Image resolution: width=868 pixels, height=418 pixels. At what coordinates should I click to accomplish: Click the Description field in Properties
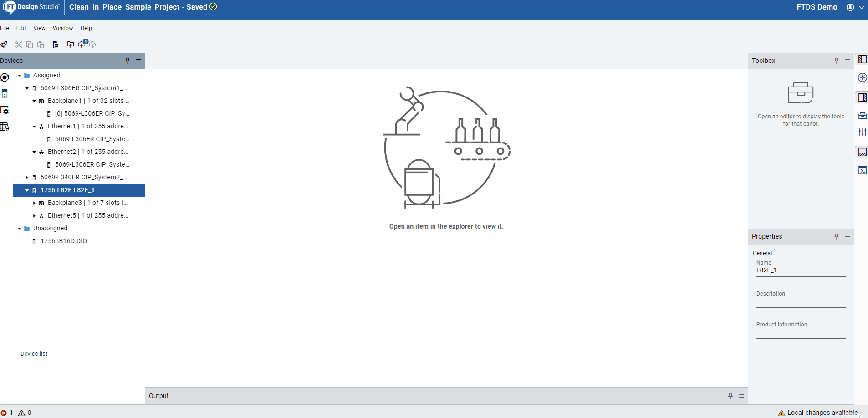click(x=800, y=302)
